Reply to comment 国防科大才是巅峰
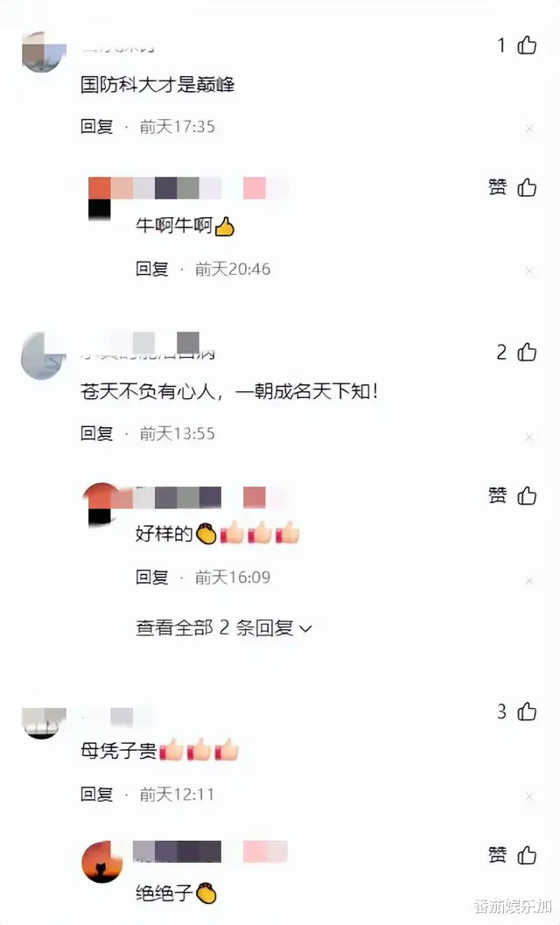The image size is (560, 925). click(x=96, y=126)
